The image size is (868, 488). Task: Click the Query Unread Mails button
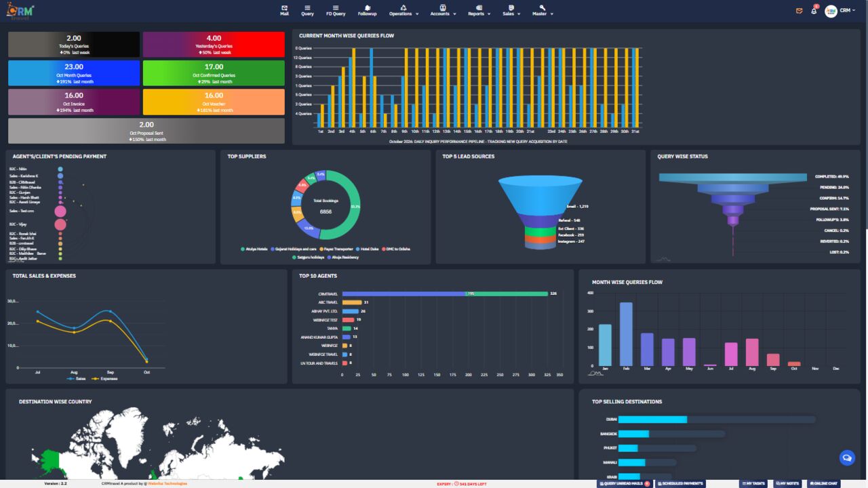625,483
